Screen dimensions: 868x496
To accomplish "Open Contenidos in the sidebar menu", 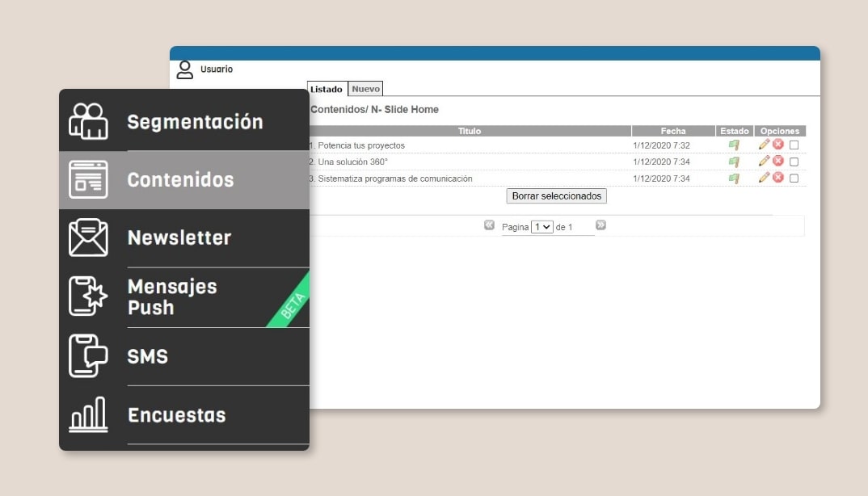I will pyautogui.click(x=184, y=180).
